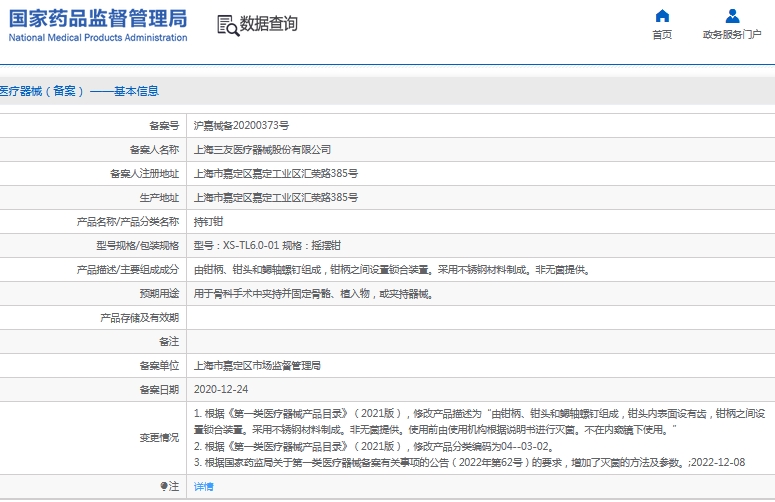
Task: Click change item 1 about 修改产品描述
Action: coord(479,421)
